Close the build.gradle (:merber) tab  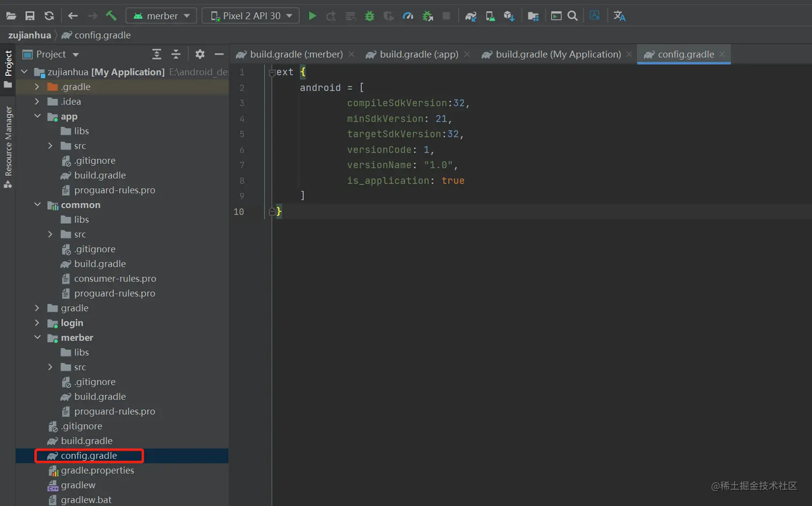coord(351,54)
